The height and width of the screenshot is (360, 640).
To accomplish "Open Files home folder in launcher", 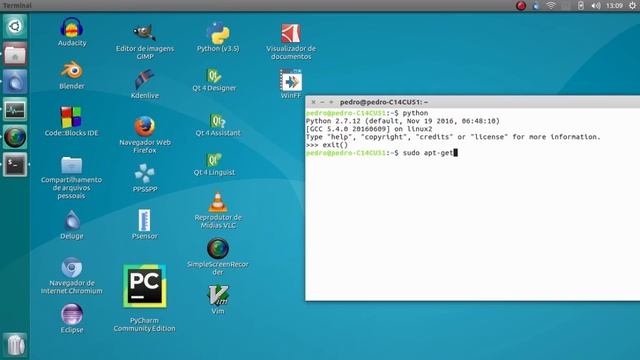I will pyautogui.click(x=15, y=54).
